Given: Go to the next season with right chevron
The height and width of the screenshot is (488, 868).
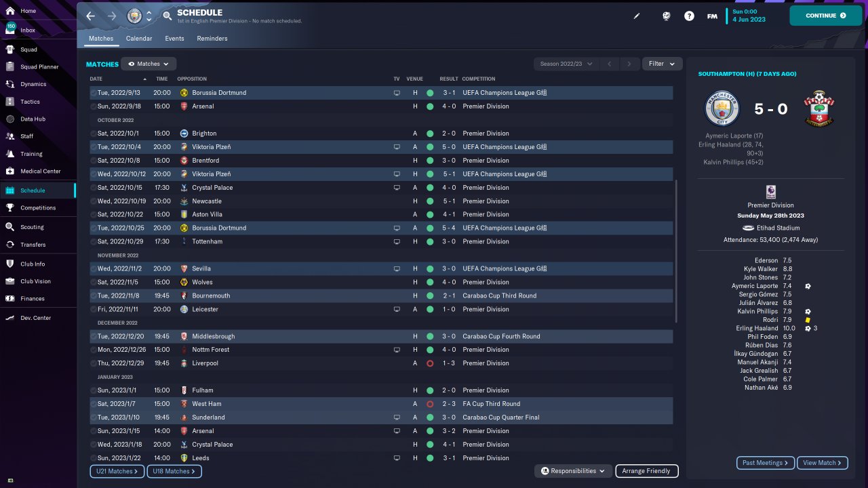Looking at the screenshot, I should coord(629,64).
